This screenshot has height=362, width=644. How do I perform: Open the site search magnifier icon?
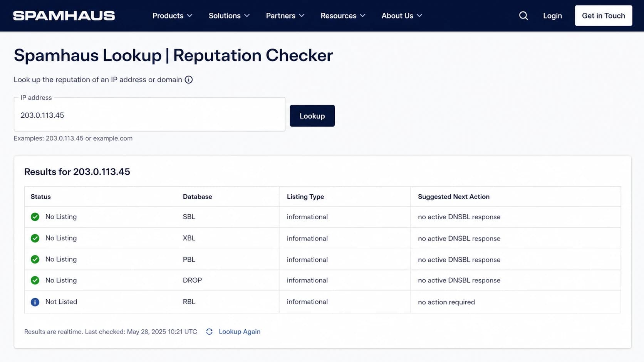523,16
